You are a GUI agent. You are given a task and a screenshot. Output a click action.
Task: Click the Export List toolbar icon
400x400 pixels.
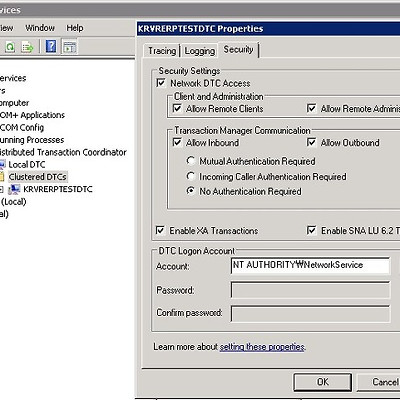27,47
